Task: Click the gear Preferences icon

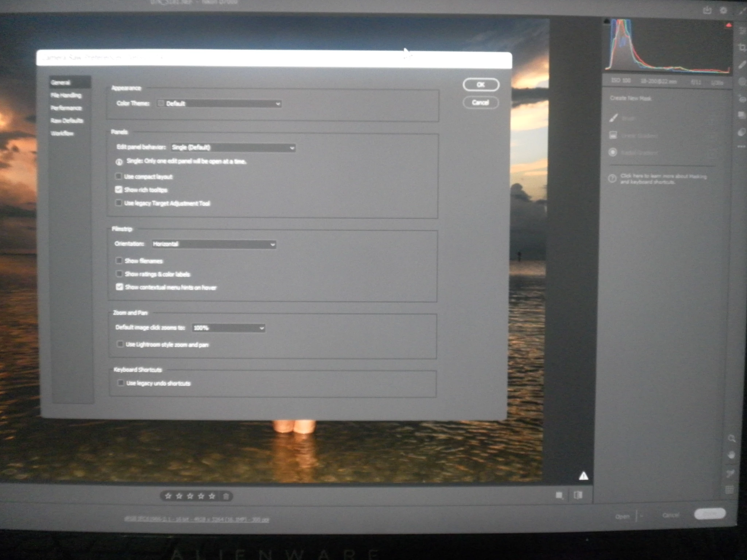Action: click(x=724, y=11)
